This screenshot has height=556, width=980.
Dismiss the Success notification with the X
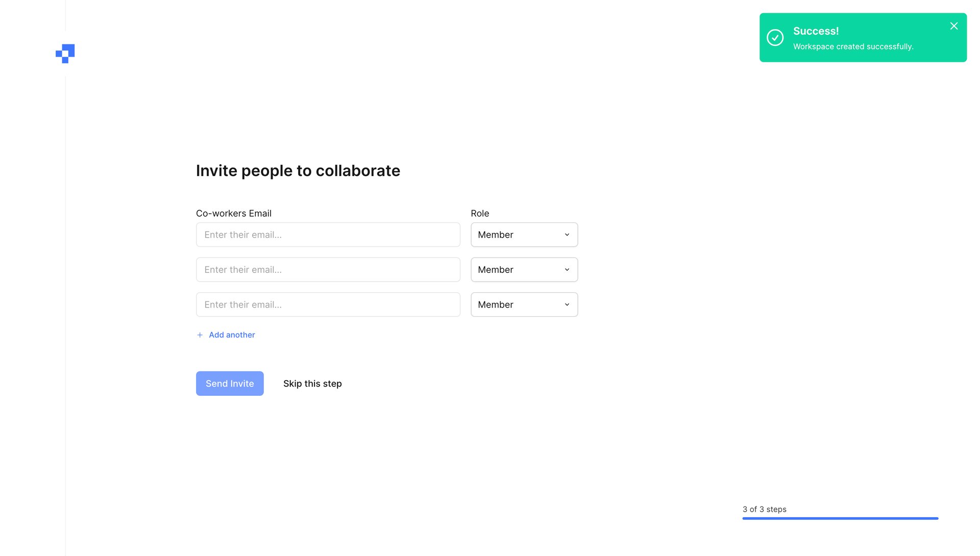point(953,26)
